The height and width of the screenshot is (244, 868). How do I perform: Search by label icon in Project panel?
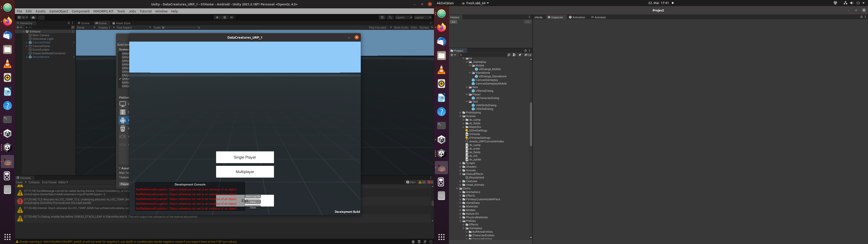tap(520, 55)
